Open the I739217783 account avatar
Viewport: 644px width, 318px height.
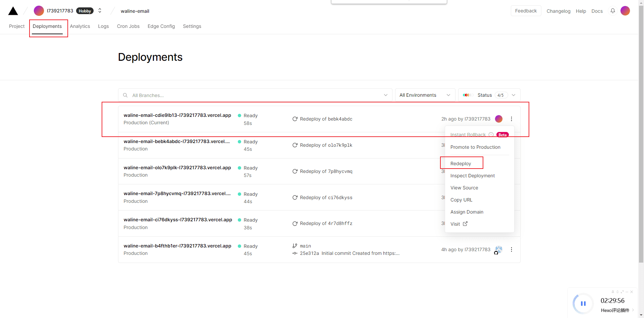tap(39, 11)
